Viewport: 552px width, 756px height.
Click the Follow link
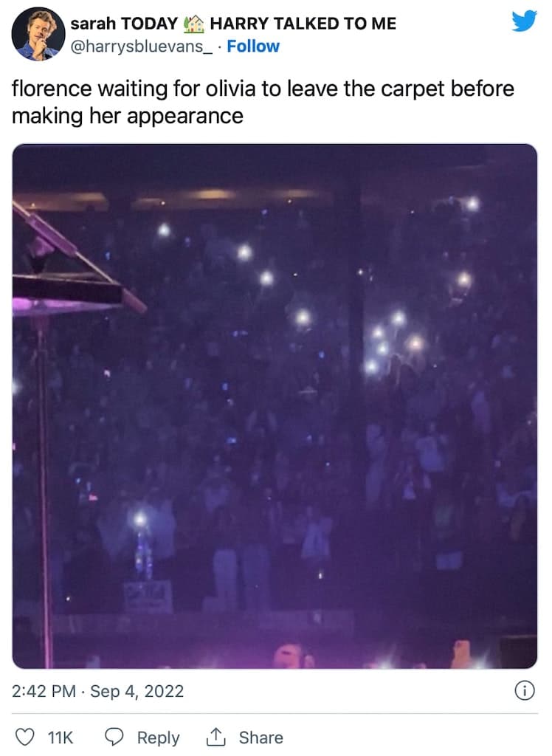(x=253, y=47)
